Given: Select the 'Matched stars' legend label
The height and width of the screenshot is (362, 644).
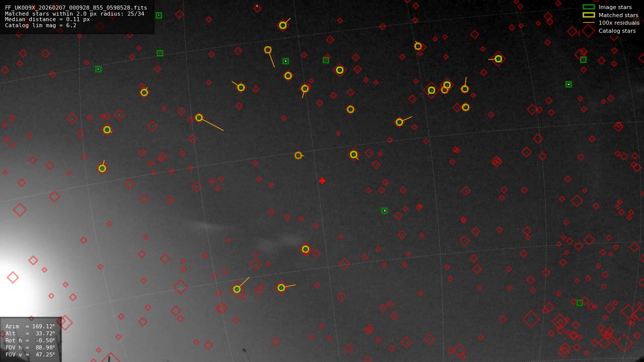Looking at the screenshot, I should pos(618,15).
